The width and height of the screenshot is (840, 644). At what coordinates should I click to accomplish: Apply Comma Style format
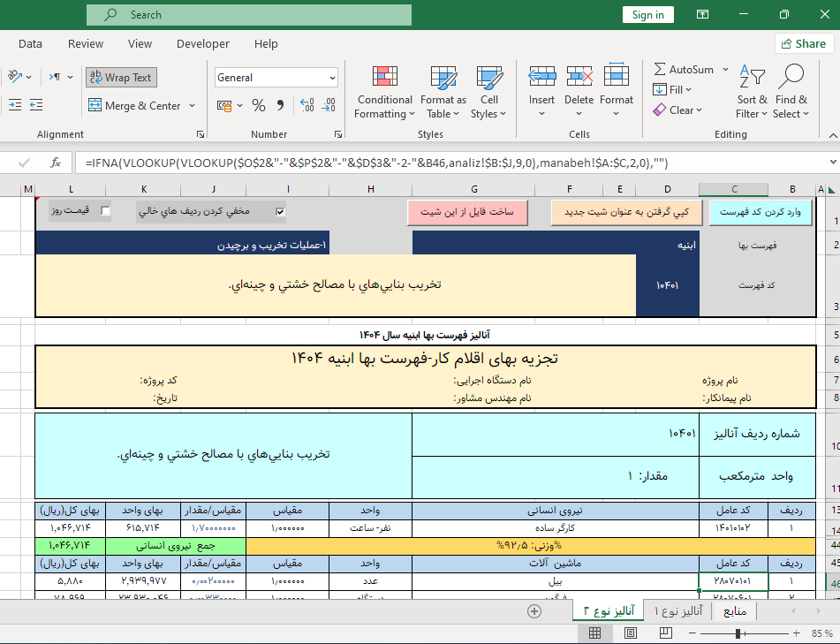(280, 105)
